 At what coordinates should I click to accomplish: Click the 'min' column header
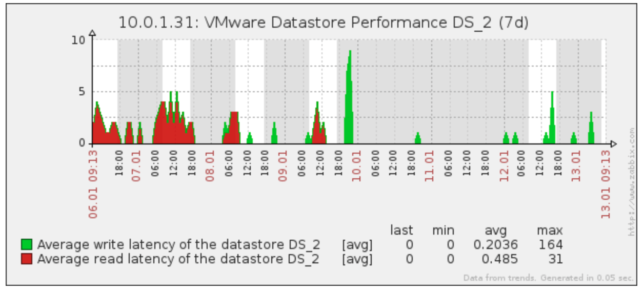coord(443,230)
